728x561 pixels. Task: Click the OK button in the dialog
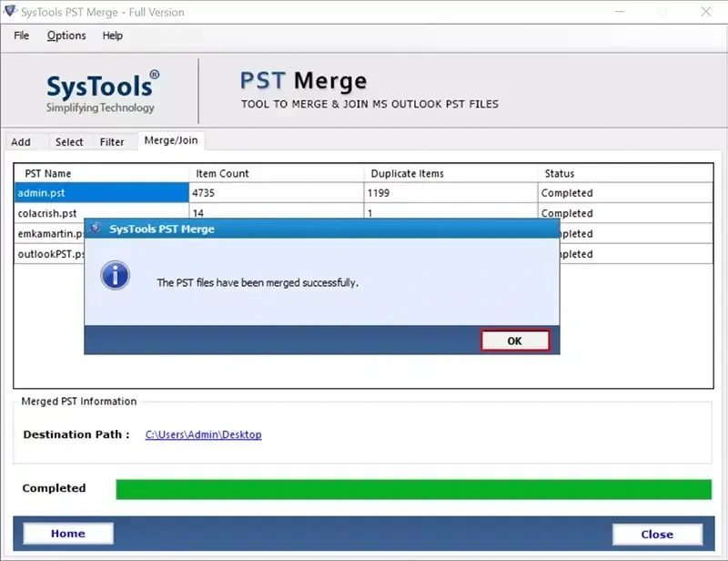(515, 341)
